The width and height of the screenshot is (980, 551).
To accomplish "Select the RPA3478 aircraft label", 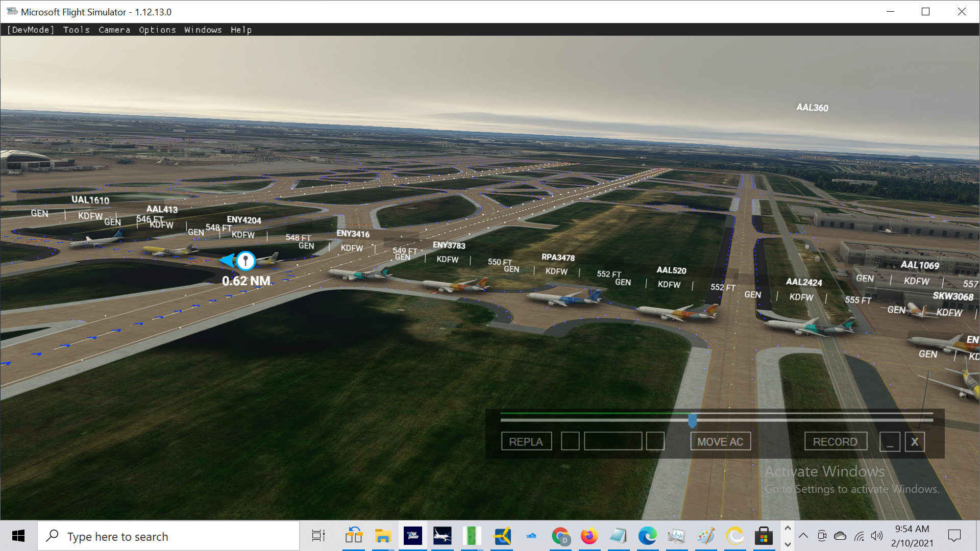I will click(558, 258).
